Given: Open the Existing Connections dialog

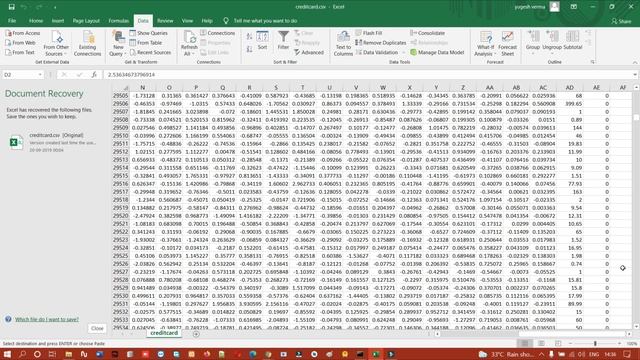Looking at the screenshot, I should [87, 43].
